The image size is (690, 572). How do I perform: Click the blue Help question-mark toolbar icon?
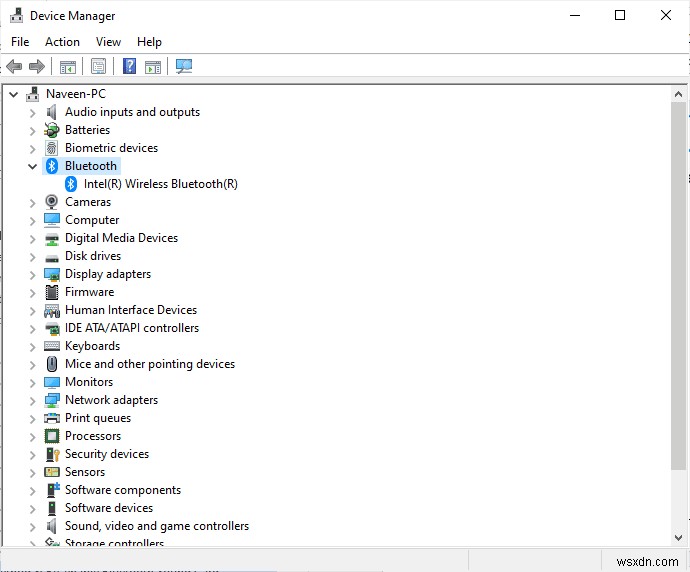129,66
